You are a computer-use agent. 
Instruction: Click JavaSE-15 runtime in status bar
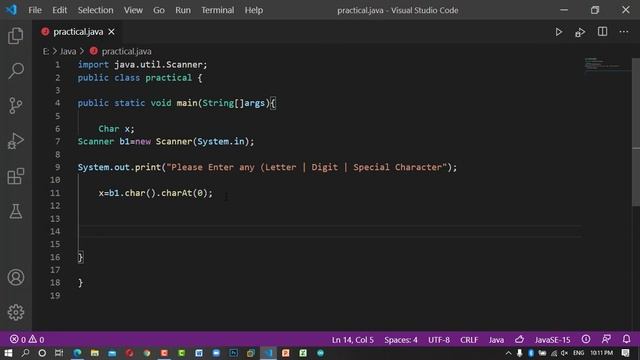[x=552, y=340]
